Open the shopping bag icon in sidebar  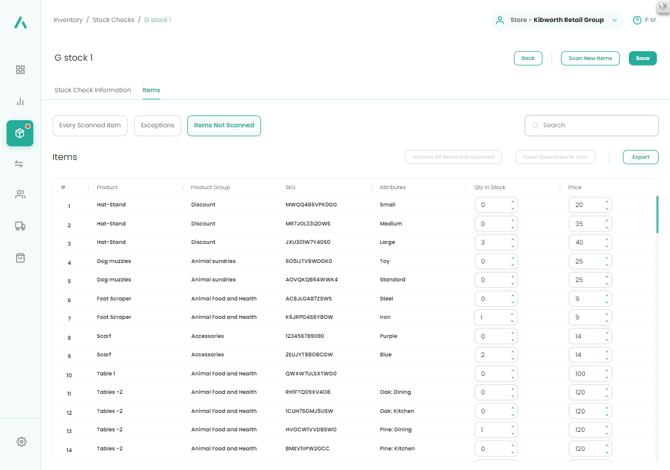coord(20,258)
